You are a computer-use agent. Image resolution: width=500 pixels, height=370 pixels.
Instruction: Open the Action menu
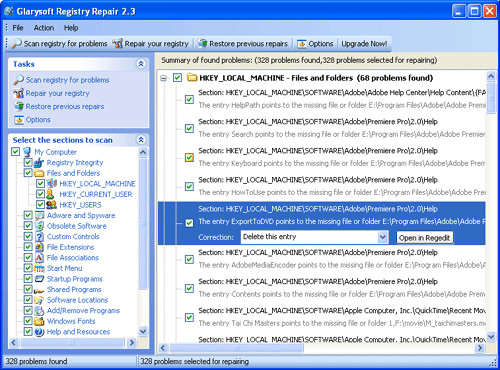point(44,28)
